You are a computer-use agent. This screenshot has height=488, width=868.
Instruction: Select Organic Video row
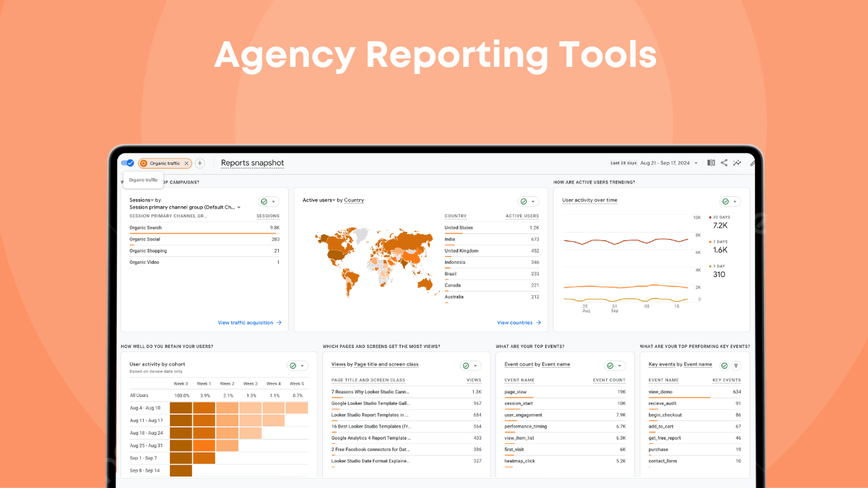(204, 262)
